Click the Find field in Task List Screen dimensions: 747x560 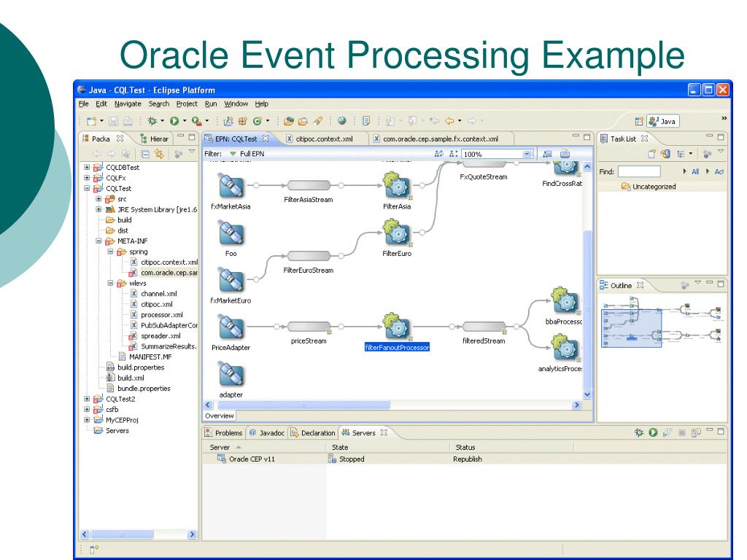639,171
